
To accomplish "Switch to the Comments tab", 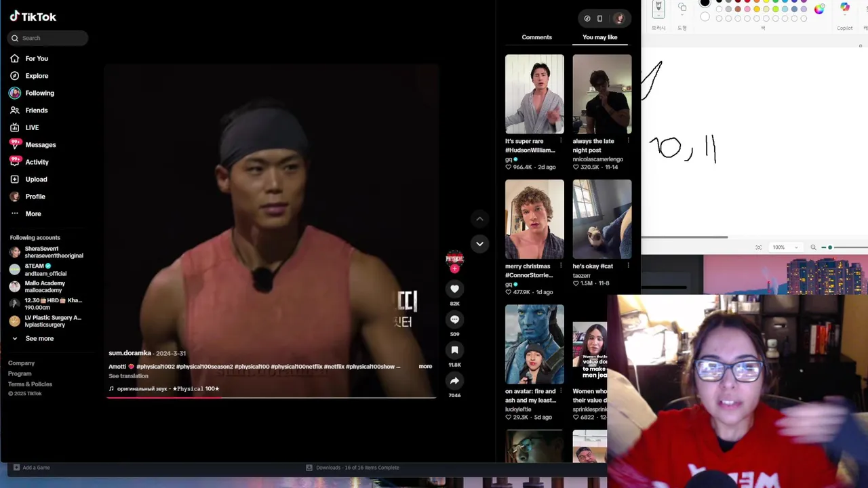I will coord(536,37).
